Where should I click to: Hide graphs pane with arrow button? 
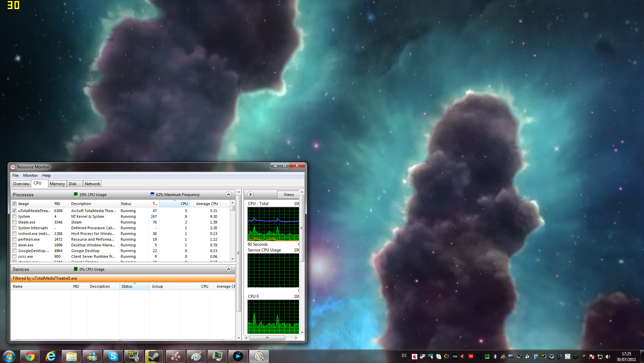click(250, 195)
